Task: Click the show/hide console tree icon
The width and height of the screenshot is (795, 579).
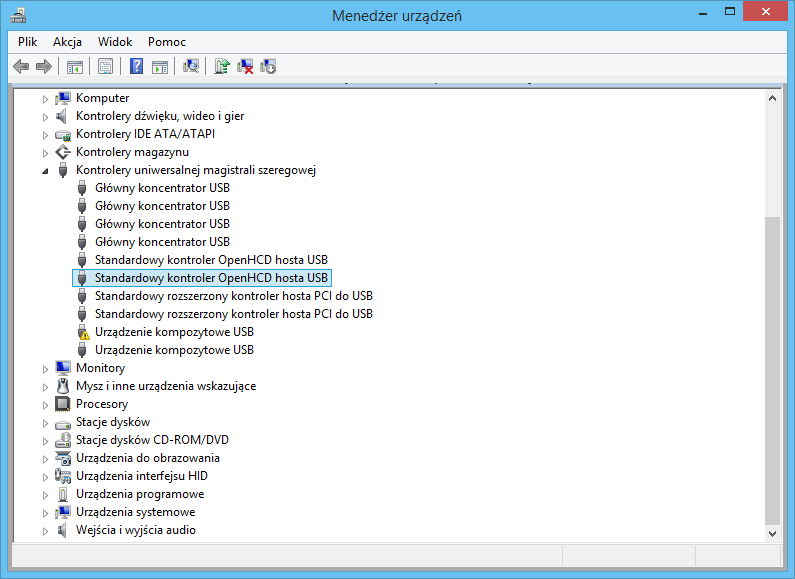Action: pyautogui.click(x=74, y=67)
